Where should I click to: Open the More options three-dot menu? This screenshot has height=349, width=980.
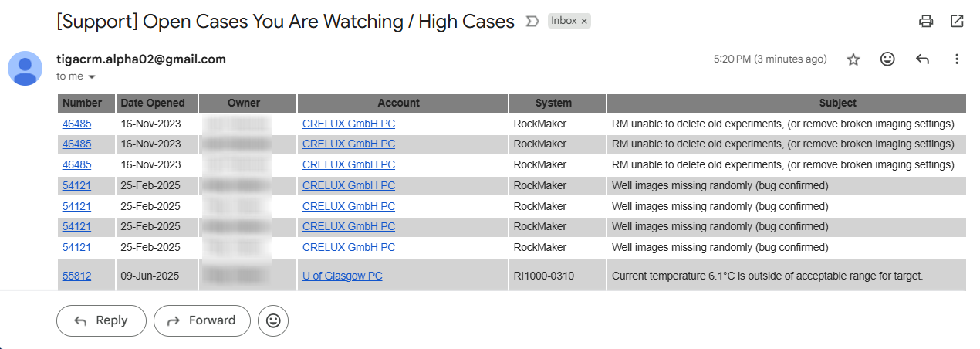[957, 59]
